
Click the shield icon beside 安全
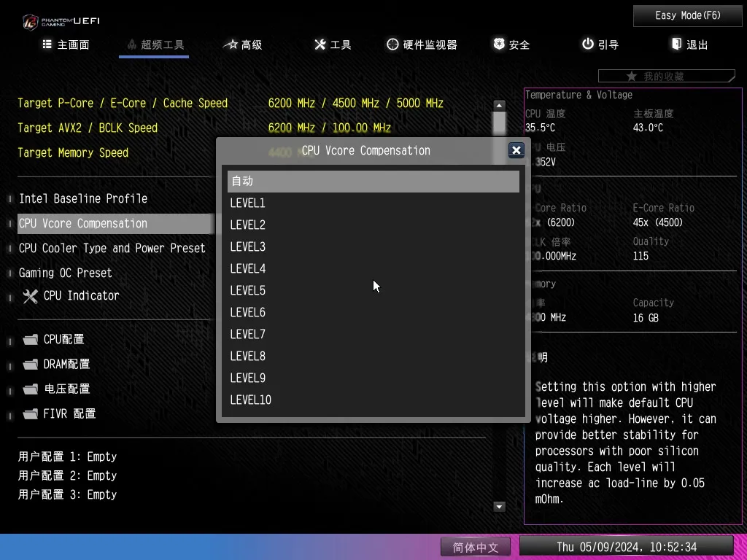point(499,44)
